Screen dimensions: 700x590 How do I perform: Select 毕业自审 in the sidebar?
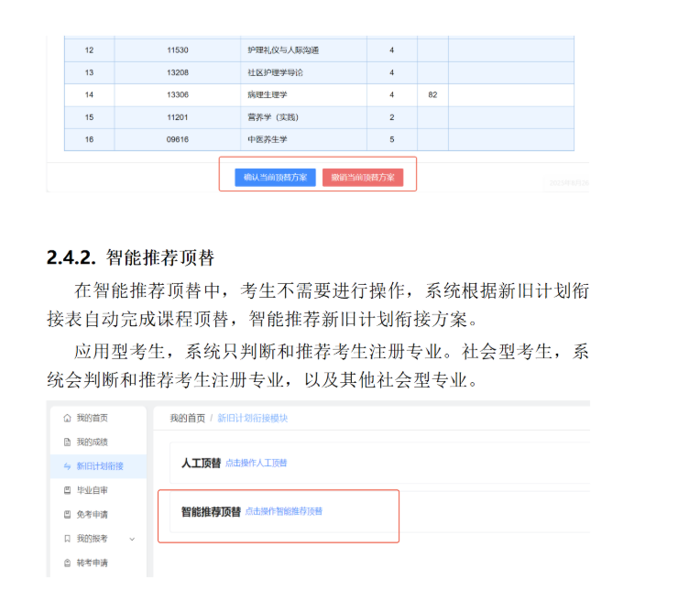pyautogui.click(x=92, y=490)
